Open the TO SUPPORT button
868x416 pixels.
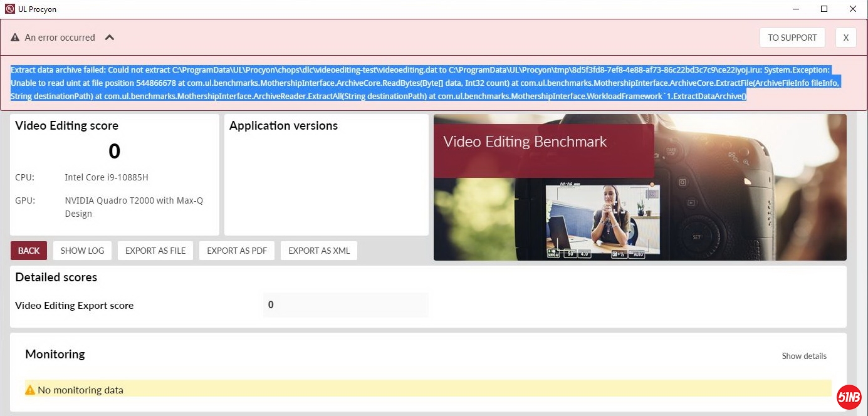(792, 38)
